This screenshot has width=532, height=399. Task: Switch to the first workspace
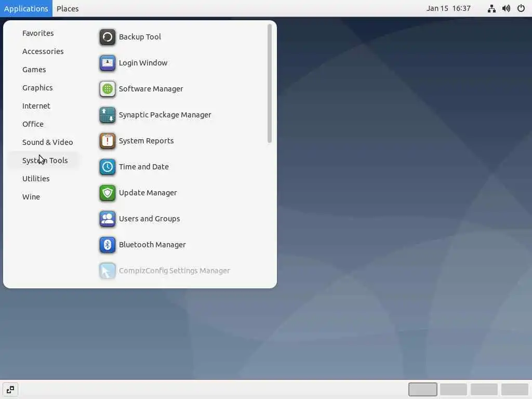[422, 390]
